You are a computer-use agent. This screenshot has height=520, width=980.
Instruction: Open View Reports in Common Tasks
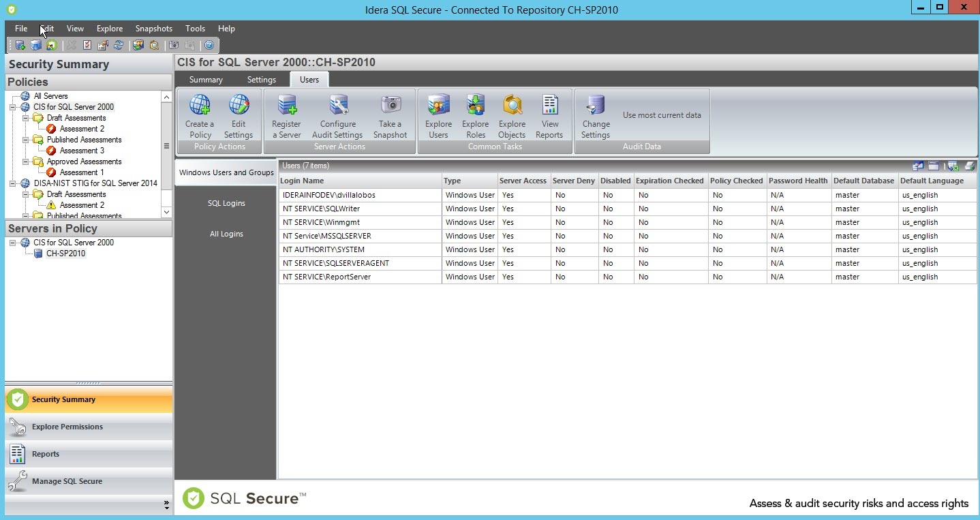549,117
